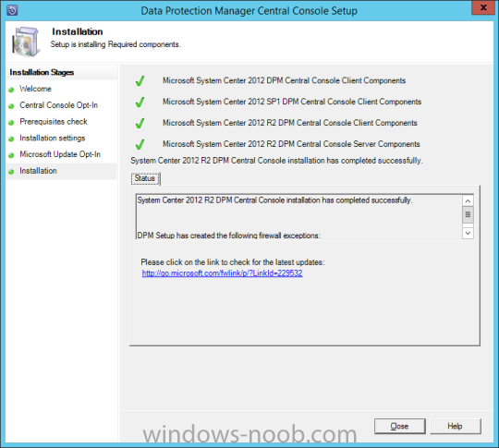The image size is (499, 448).
Task: Click 'Microsoft System Center 2012 DPM Central Console Client Components' text
Action: pos(285,80)
